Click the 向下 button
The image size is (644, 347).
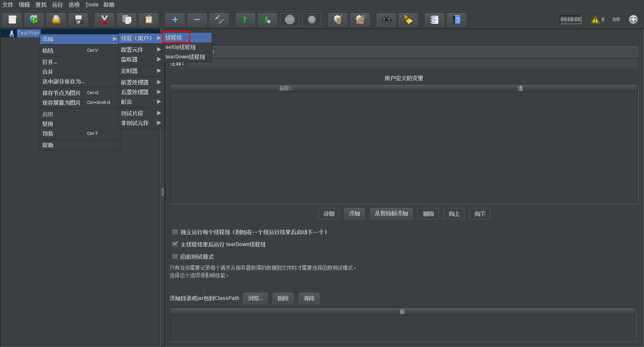(x=480, y=214)
